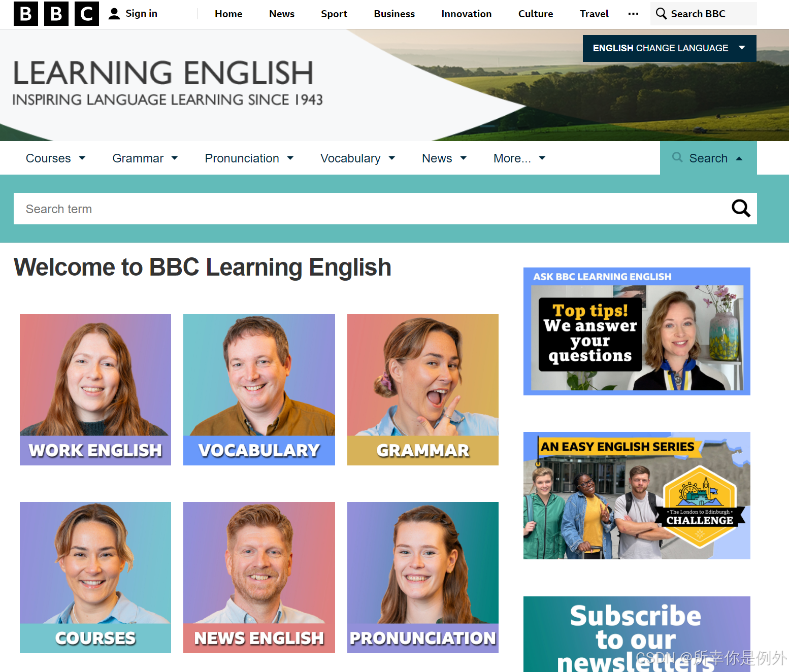Expand the Vocabulary dropdown arrow
This screenshot has height=672, width=789.
[392, 158]
